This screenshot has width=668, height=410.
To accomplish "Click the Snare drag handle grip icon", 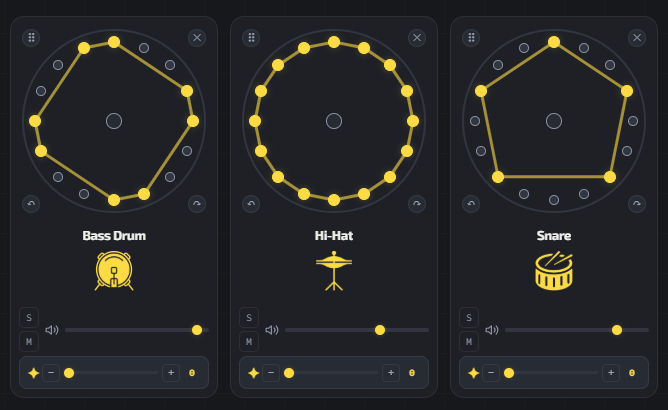I will pyautogui.click(x=471, y=38).
